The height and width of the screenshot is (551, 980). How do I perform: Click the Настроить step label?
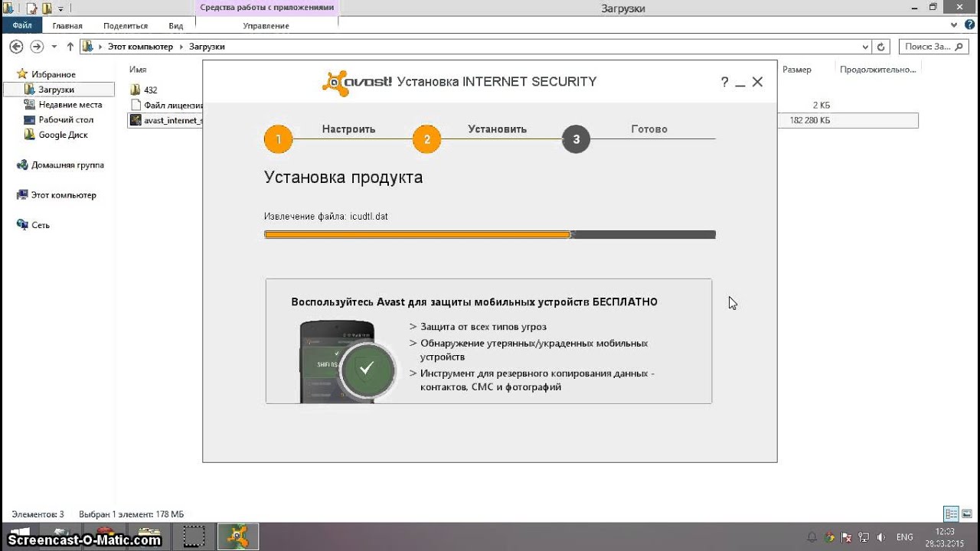pos(348,129)
